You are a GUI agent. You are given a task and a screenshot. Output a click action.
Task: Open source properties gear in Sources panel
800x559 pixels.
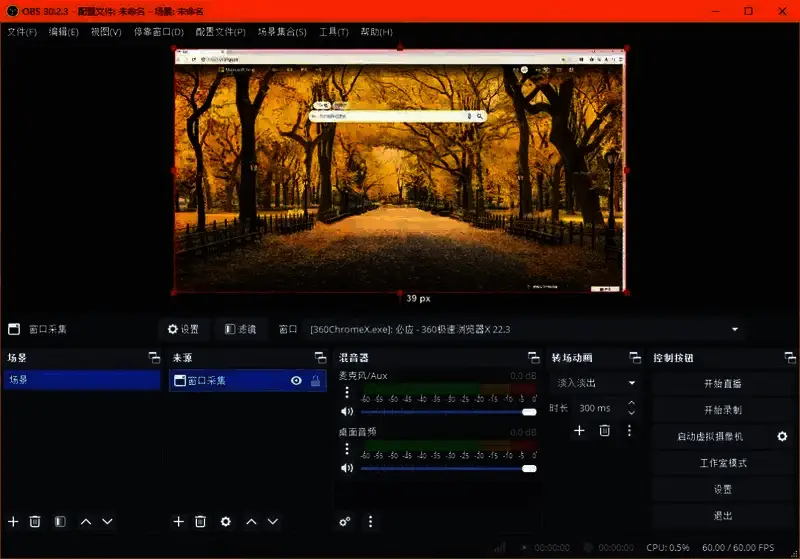tap(226, 521)
